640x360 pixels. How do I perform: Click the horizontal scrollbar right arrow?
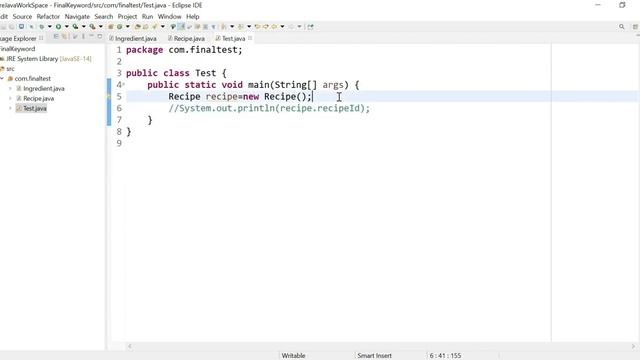coord(633,347)
